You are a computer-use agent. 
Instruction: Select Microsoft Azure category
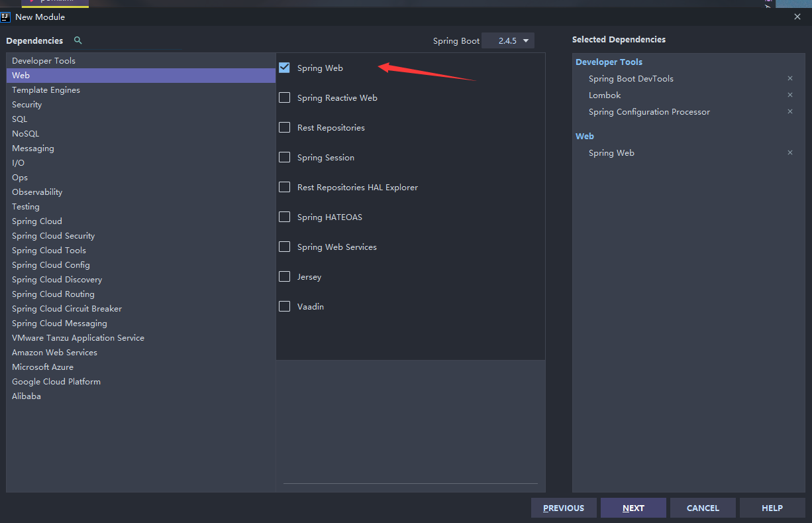(141, 367)
